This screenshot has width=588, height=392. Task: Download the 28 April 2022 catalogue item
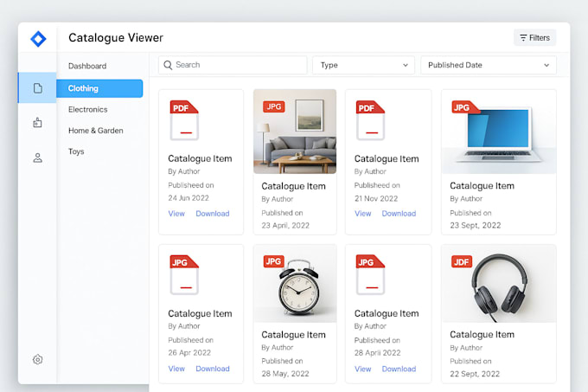pos(399,370)
